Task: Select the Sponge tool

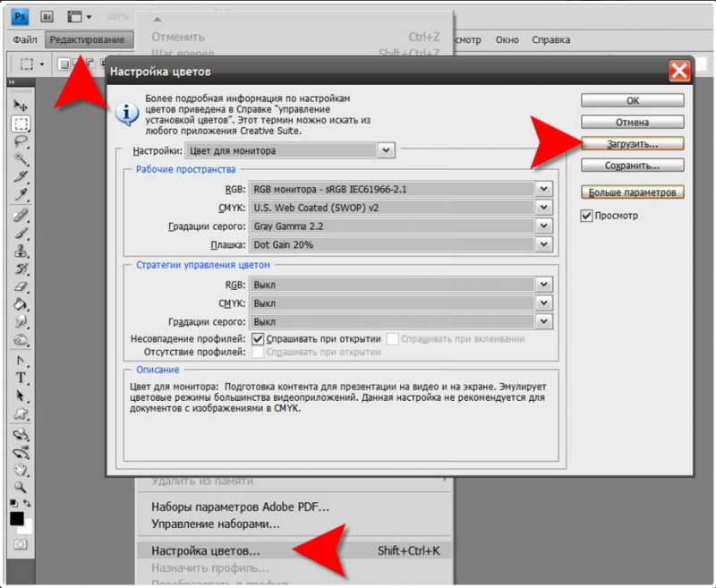Action: [x=20, y=340]
